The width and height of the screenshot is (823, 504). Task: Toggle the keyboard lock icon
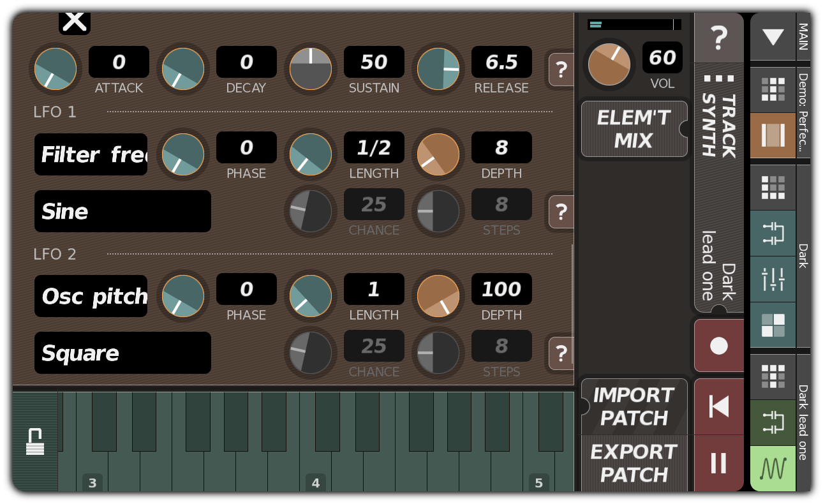[x=35, y=441]
